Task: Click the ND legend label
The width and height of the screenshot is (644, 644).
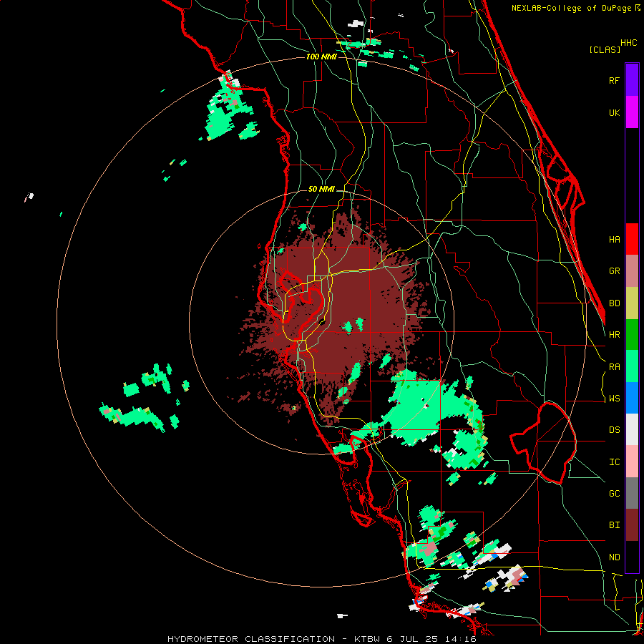Action: click(614, 557)
